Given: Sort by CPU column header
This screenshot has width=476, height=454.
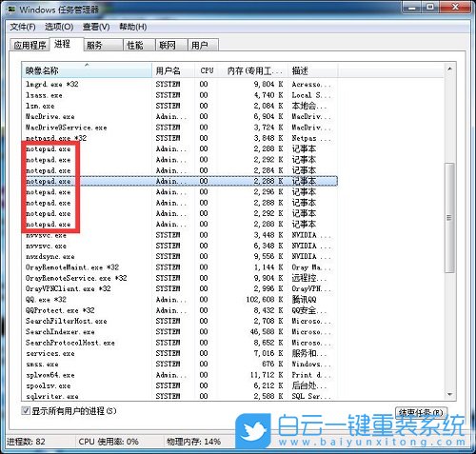Looking at the screenshot, I should 207,70.
